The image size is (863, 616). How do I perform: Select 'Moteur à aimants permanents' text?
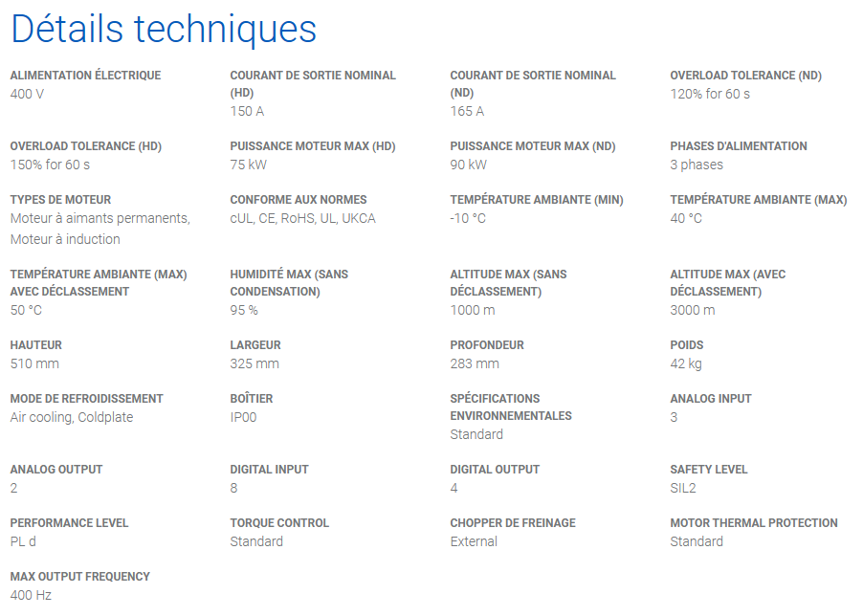click(100, 219)
